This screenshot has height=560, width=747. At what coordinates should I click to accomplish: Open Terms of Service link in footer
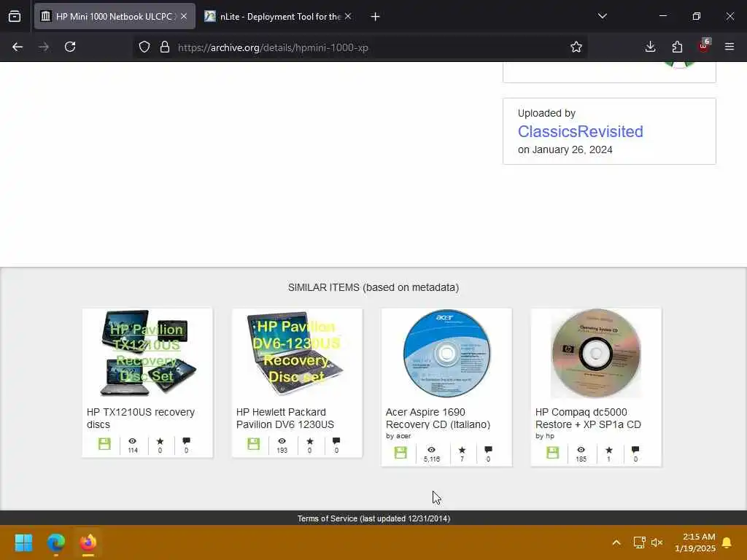[373, 518]
